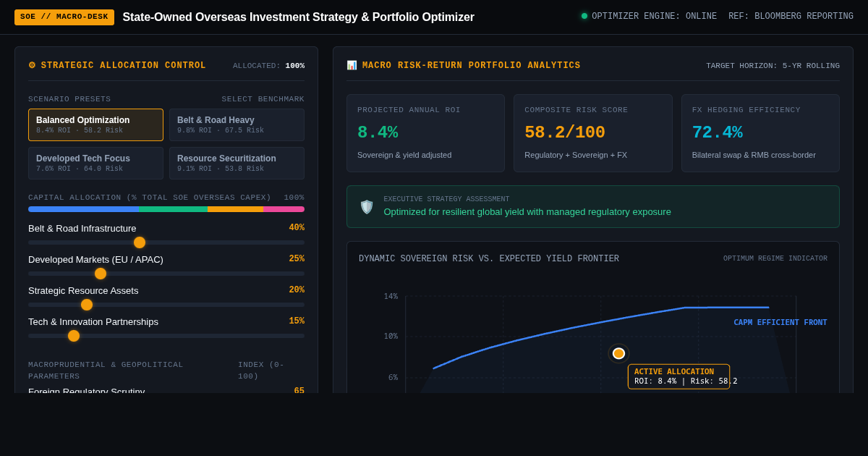Click the 14% y-axis label on frontier chart

(x=391, y=296)
